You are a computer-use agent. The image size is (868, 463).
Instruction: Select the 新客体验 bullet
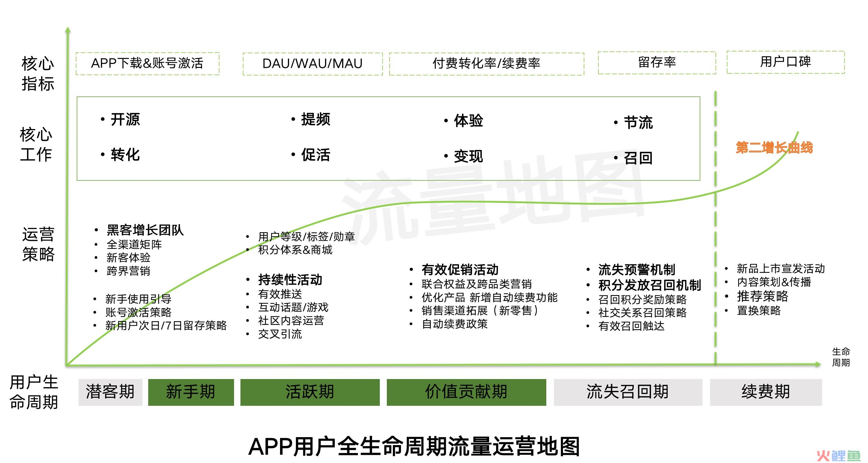click(128, 258)
